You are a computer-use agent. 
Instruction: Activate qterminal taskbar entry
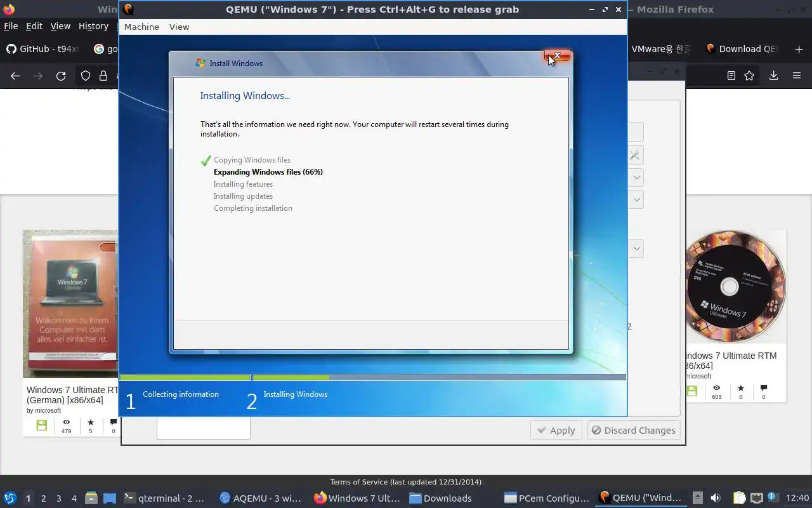pos(166,498)
